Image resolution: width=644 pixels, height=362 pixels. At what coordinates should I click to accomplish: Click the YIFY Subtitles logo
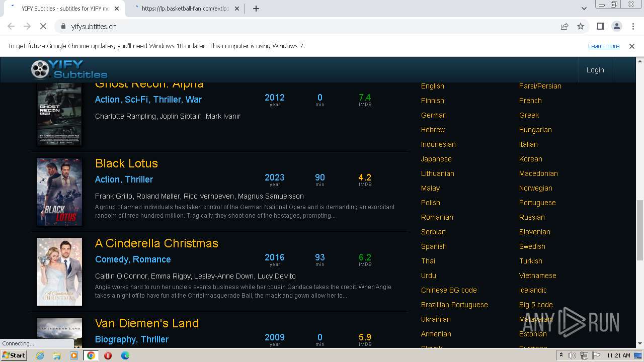[x=69, y=69]
